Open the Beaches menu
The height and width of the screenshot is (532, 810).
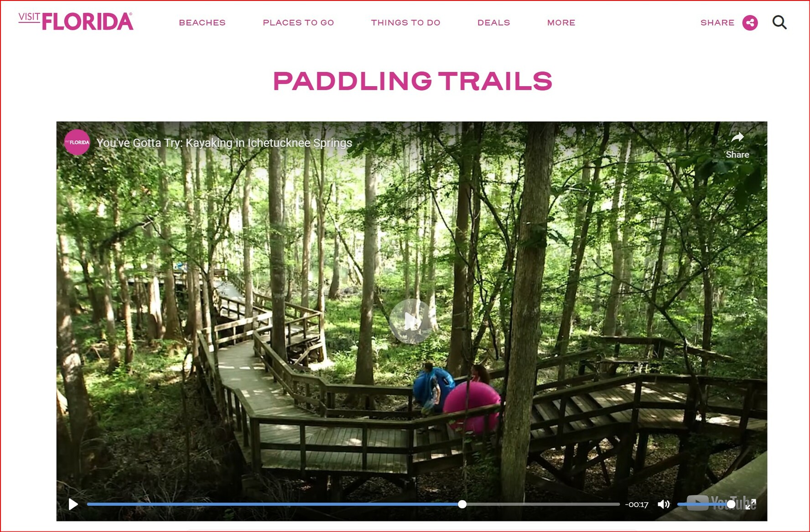click(x=202, y=23)
